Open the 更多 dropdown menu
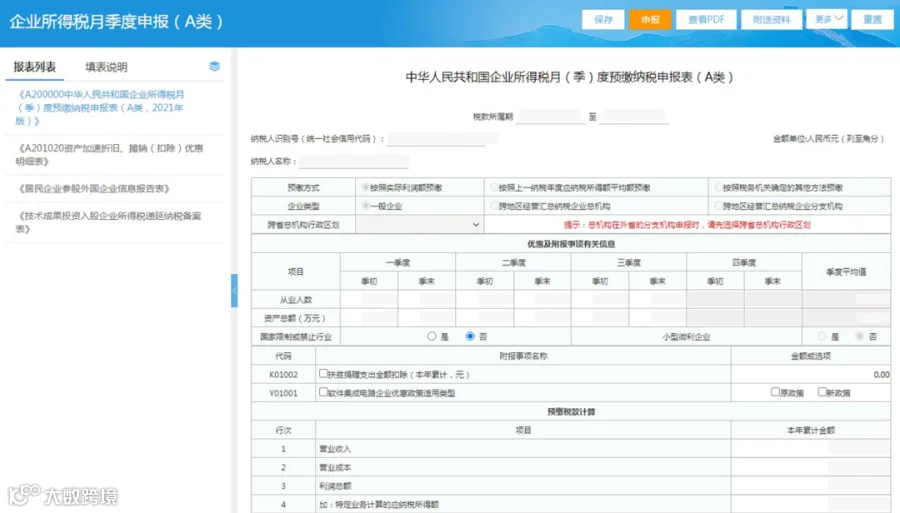The image size is (900, 513). (827, 19)
